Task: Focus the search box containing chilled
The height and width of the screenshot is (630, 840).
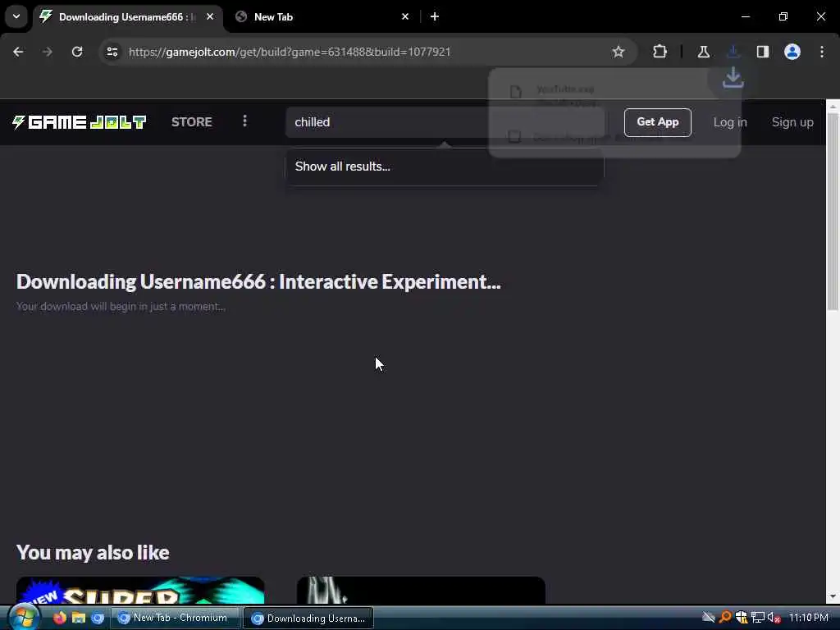Action: (x=445, y=122)
